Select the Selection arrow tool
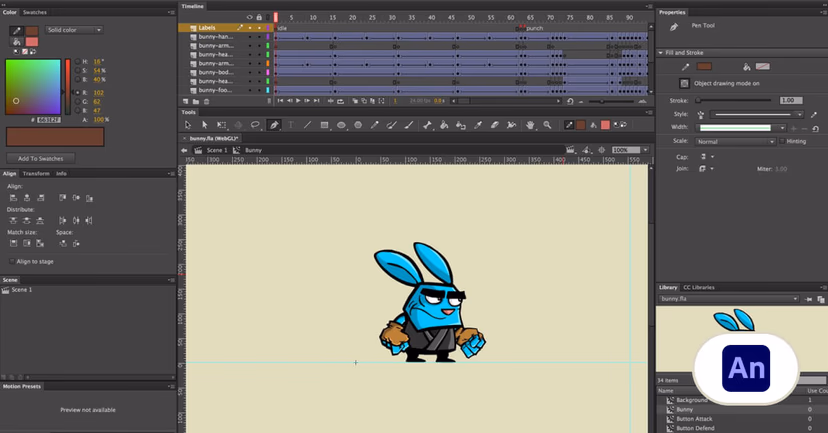 point(187,125)
